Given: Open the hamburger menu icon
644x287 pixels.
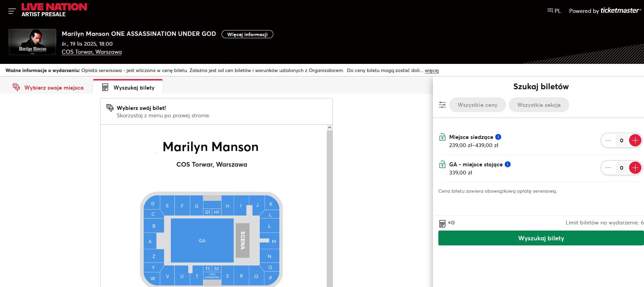Looking at the screenshot, I should click(12, 11).
